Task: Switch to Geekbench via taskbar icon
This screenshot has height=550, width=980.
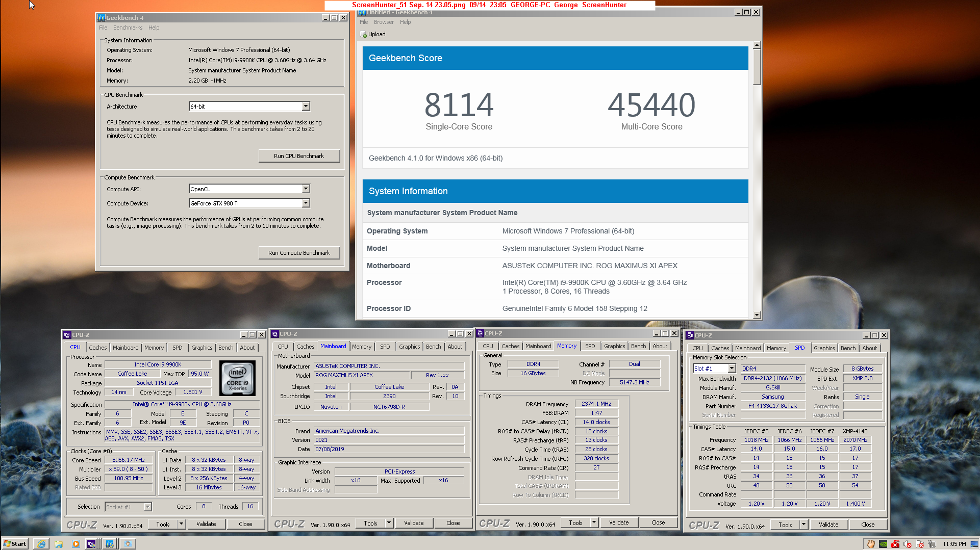Action: pos(109,544)
